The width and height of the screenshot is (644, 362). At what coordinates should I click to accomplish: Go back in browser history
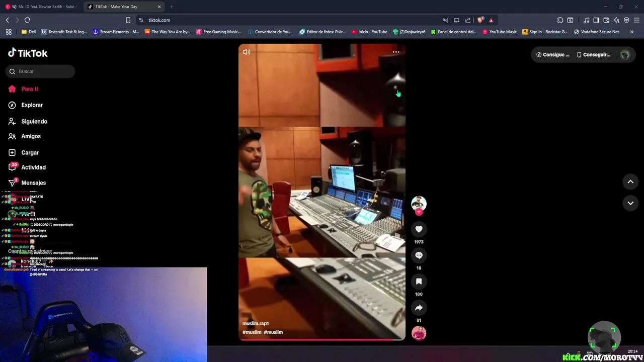[8, 20]
